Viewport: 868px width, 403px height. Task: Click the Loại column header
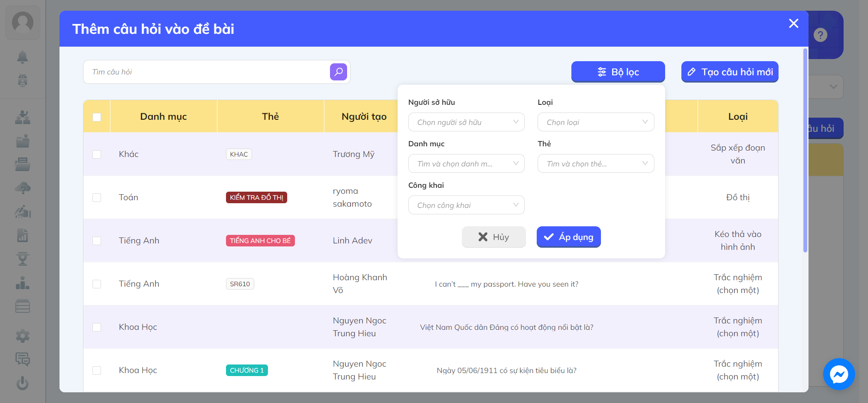[x=738, y=116]
